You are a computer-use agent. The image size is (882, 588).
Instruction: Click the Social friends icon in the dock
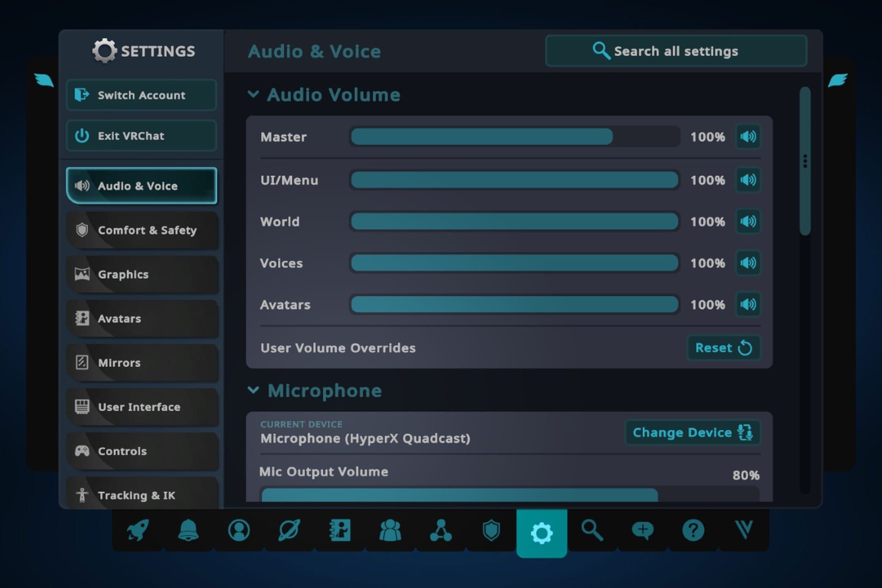point(390,531)
